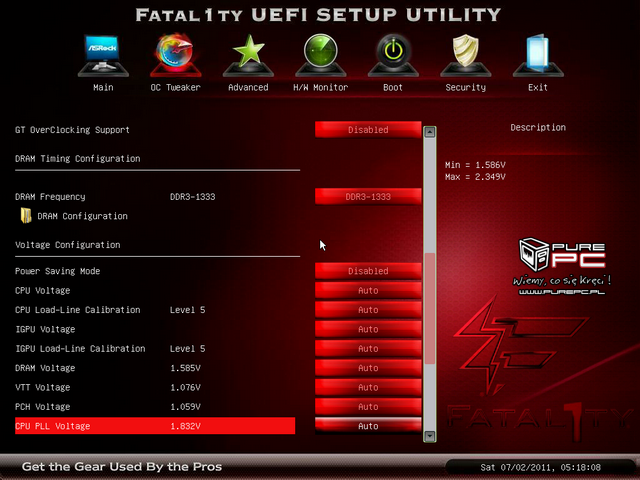Image resolution: width=640 pixels, height=480 pixels.
Task: Open the DRAM Frequency DDR3-1333 selector
Action: pos(368,197)
